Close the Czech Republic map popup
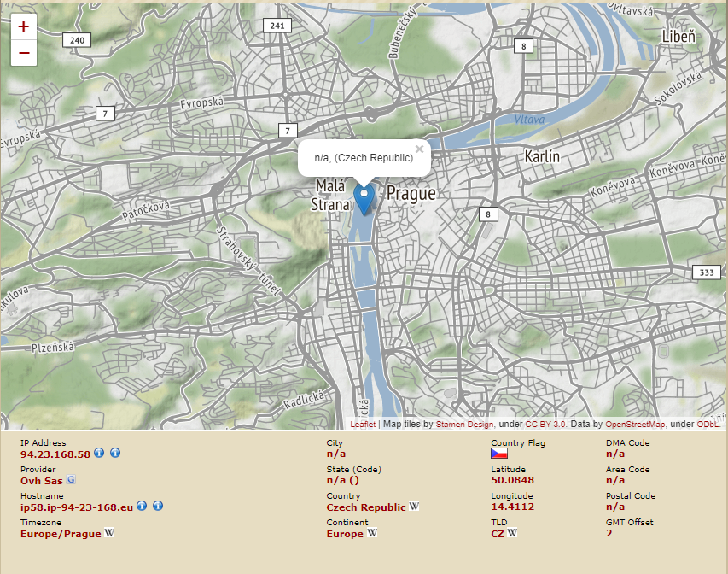 pos(419,149)
